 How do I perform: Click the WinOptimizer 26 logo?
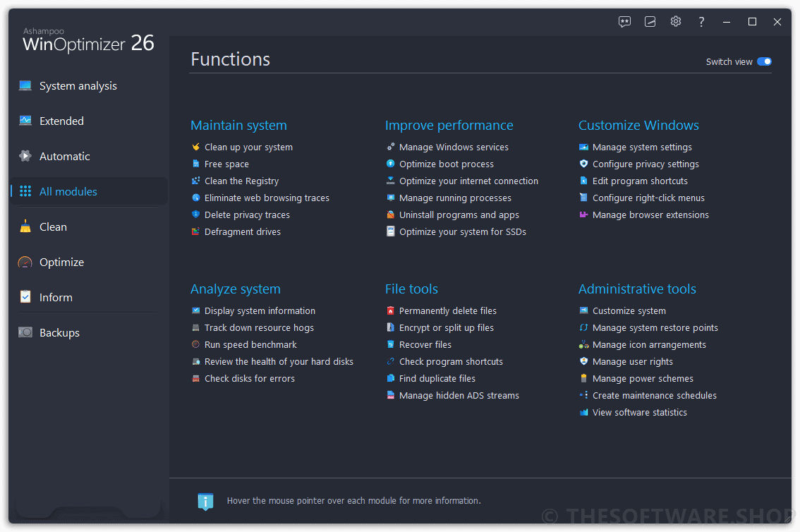(88, 41)
